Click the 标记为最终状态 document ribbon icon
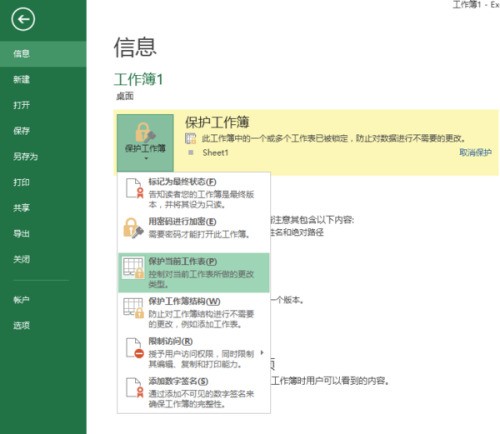Image resolution: width=500 pixels, height=434 pixels. (134, 188)
